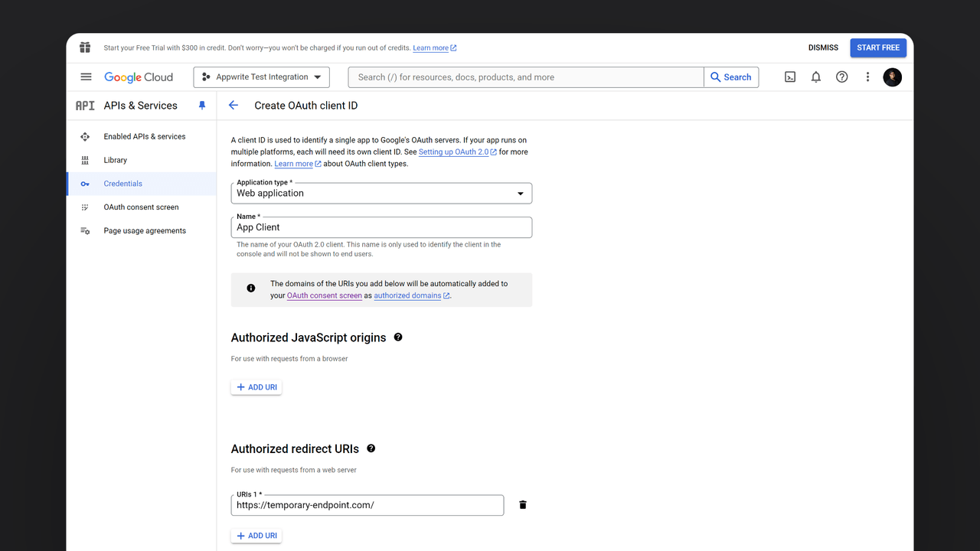Click the API logo icon
980x551 pixels.
(85, 106)
